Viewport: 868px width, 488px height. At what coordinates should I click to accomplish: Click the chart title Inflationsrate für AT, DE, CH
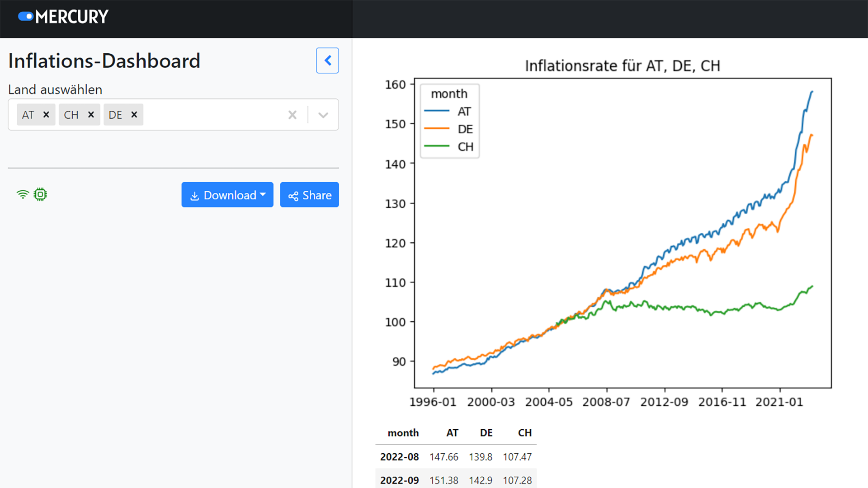point(622,66)
